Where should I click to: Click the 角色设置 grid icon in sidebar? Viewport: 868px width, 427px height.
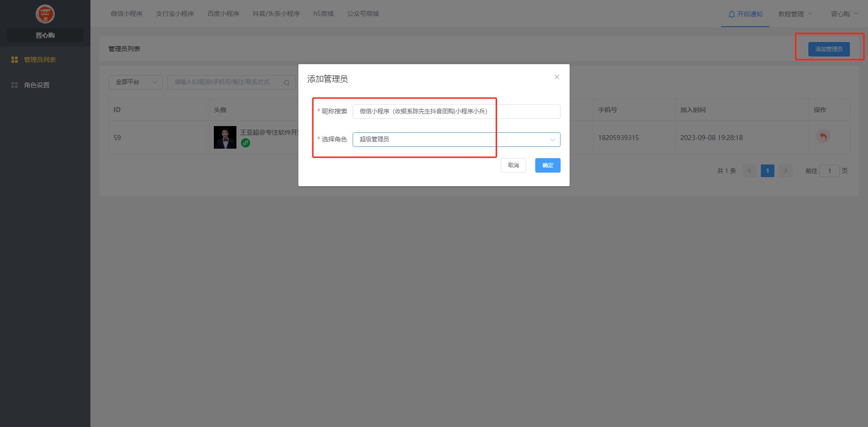pyautogui.click(x=14, y=85)
